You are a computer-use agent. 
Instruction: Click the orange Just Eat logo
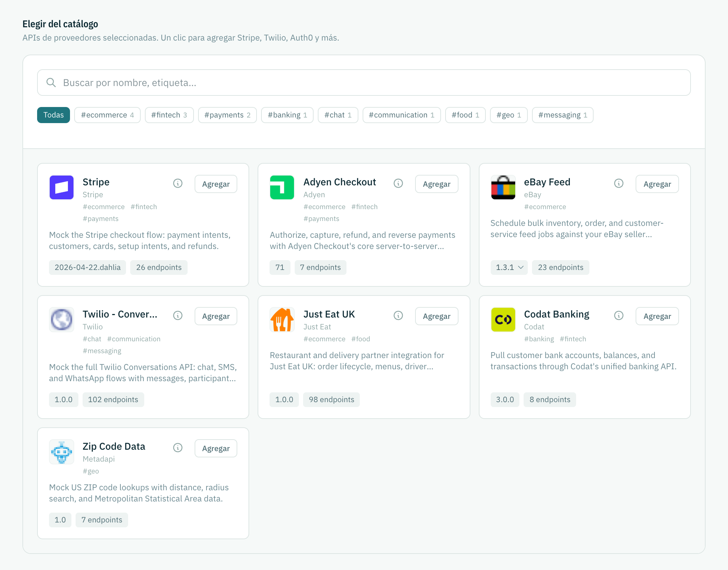[x=282, y=320]
